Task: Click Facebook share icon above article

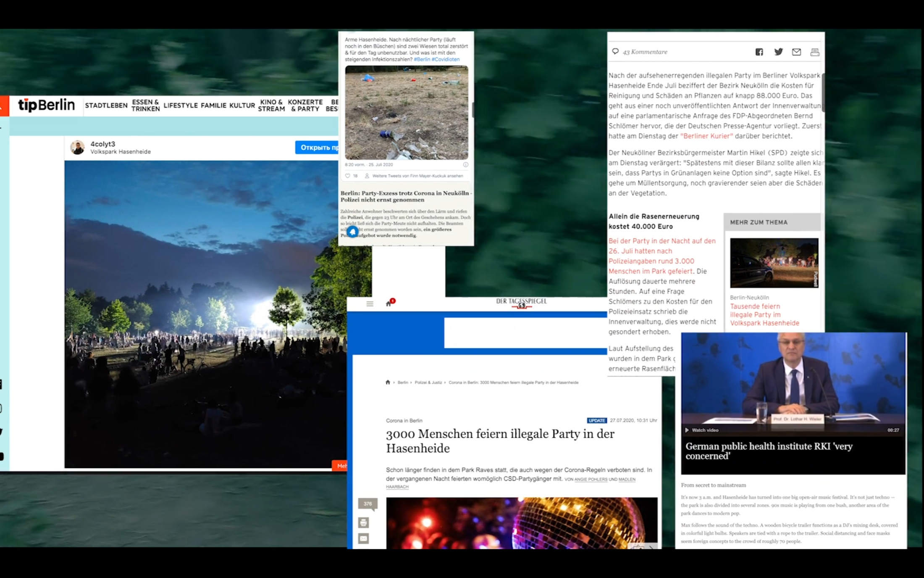Action: point(759,52)
